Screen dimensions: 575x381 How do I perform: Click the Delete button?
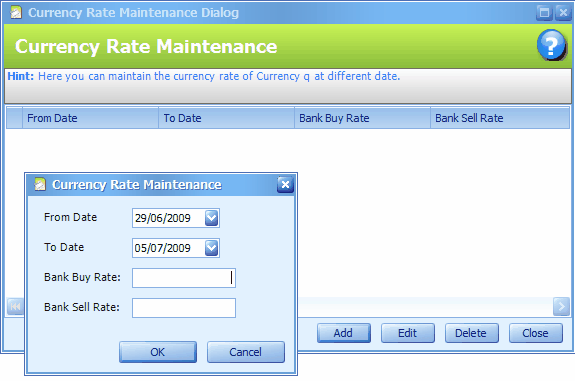click(x=472, y=333)
